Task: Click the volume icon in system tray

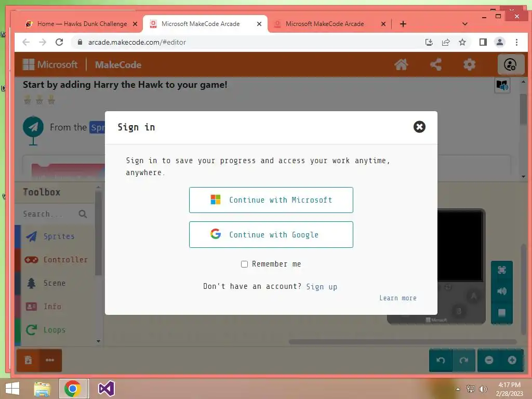Action: tap(483, 389)
